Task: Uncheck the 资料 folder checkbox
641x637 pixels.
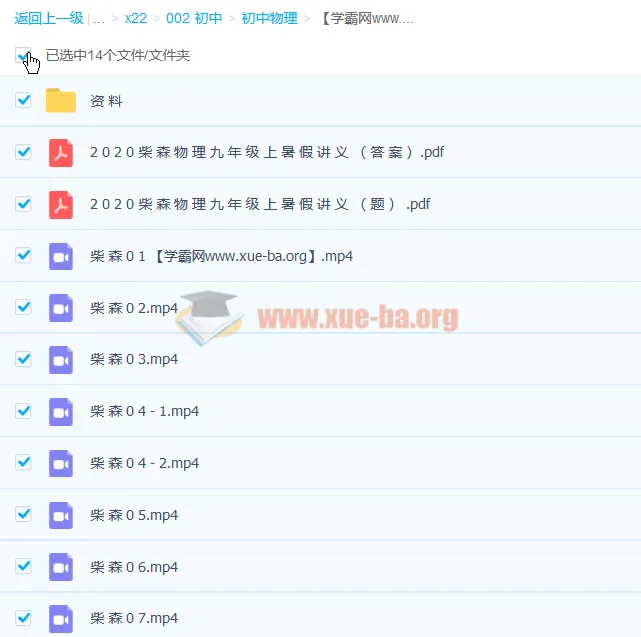Action: tap(24, 100)
